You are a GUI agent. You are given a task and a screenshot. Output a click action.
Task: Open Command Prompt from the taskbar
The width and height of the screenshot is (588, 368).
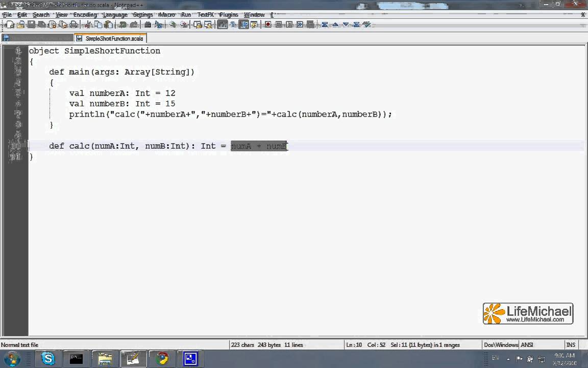pos(76,359)
